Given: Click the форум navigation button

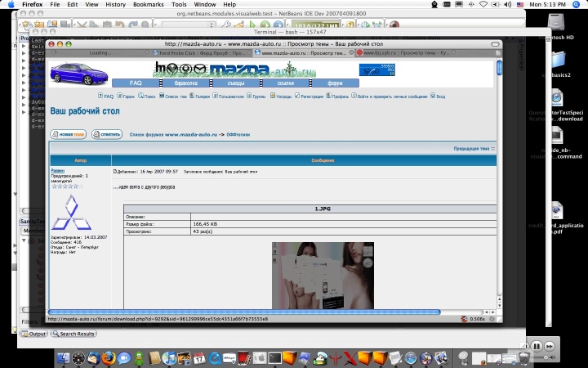Looking at the screenshot, I should [x=335, y=83].
